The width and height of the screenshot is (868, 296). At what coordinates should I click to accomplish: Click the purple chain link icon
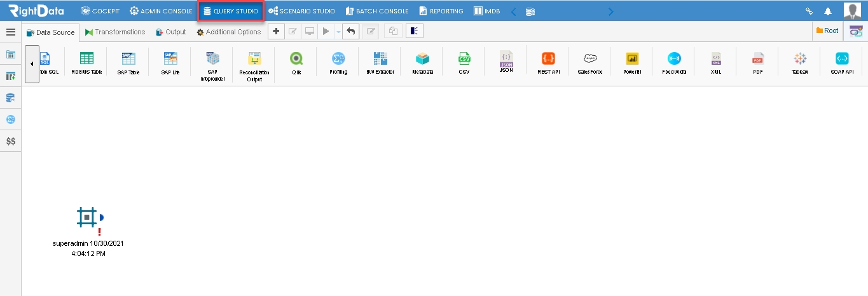[857, 31]
